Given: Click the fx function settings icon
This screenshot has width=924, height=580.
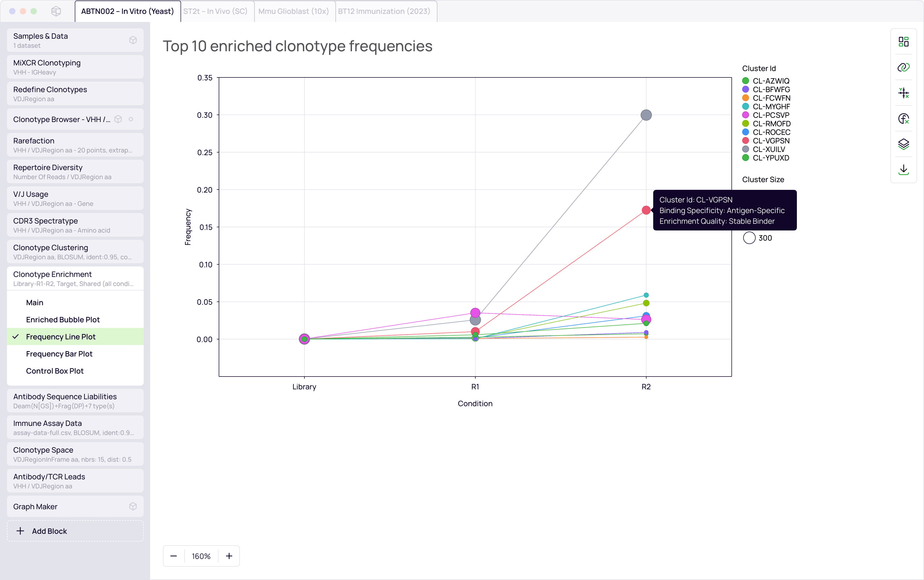Looking at the screenshot, I should [x=903, y=119].
